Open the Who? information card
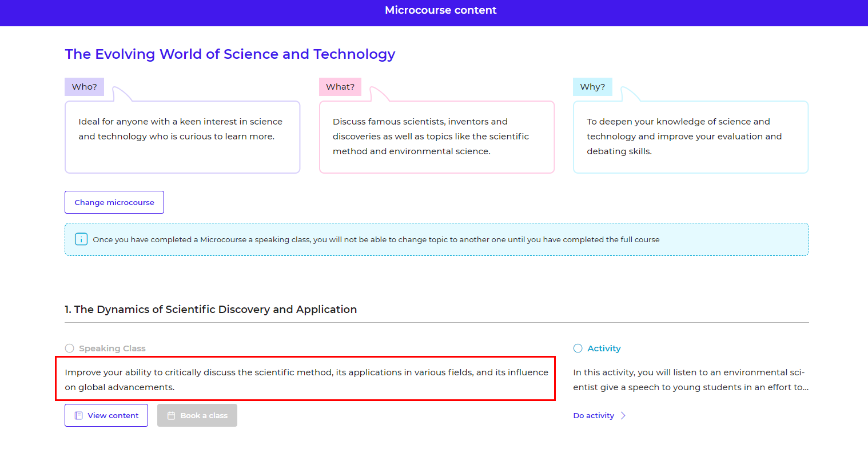 [x=182, y=137]
